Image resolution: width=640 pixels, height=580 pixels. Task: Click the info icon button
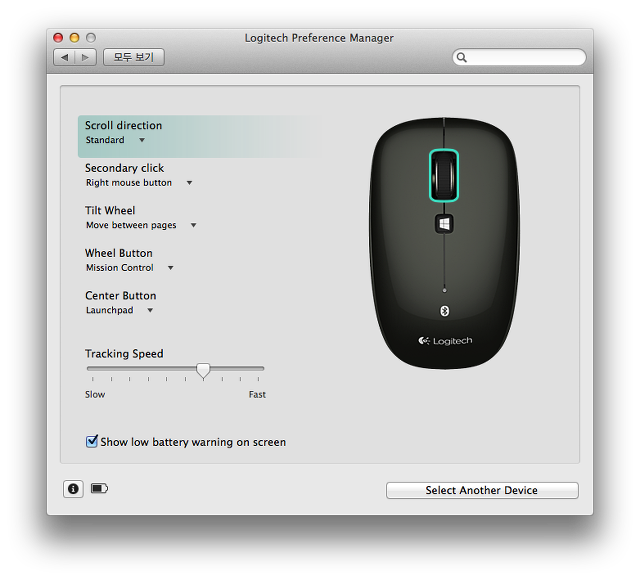click(x=73, y=489)
